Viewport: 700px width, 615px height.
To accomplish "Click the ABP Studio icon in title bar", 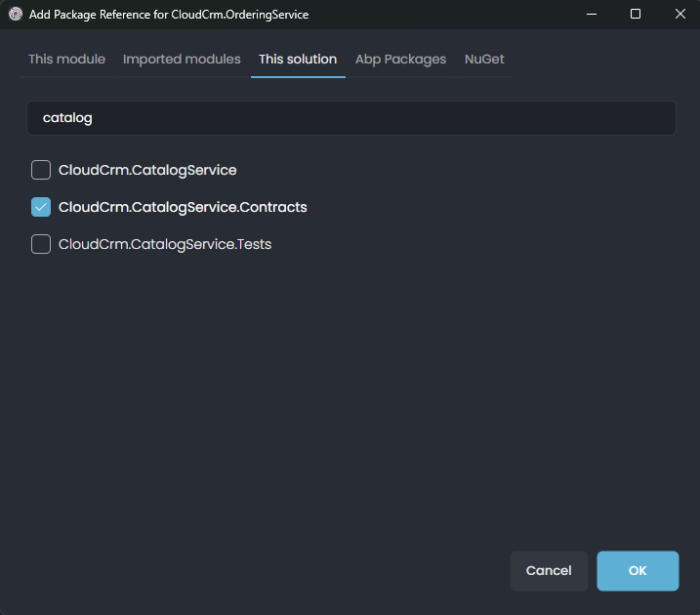I will pos(16,15).
